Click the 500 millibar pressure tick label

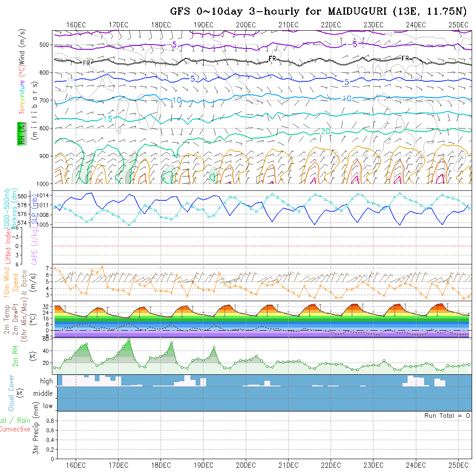45,45
